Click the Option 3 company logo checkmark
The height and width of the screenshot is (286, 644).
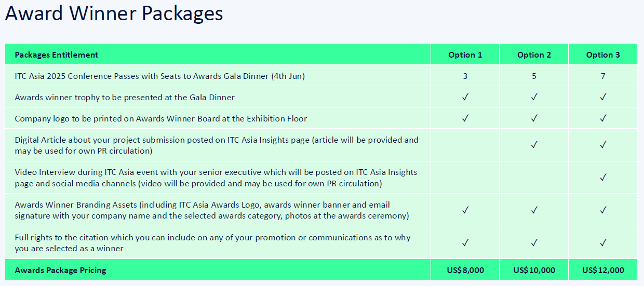click(603, 118)
